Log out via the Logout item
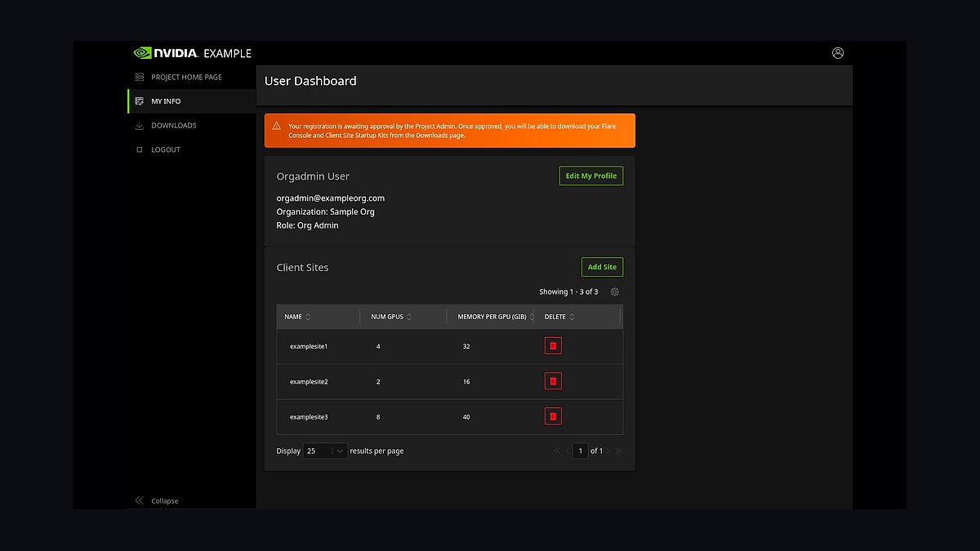This screenshot has height=551, width=980. [x=192, y=149]
